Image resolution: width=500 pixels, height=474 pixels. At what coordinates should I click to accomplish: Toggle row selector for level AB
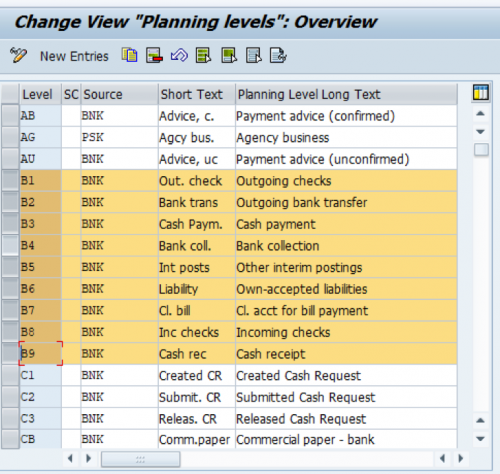[10, 116]
